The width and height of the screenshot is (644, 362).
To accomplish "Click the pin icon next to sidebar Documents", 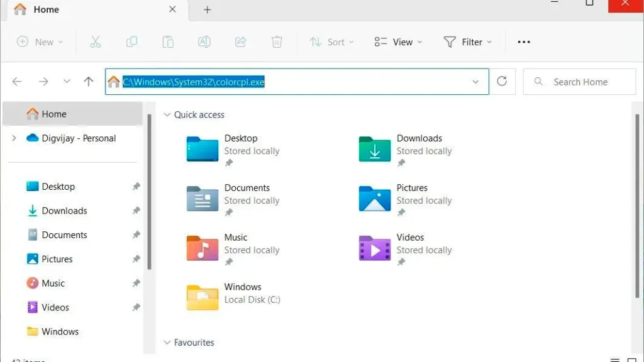I will pyautogui.click(x=136, y=235).
